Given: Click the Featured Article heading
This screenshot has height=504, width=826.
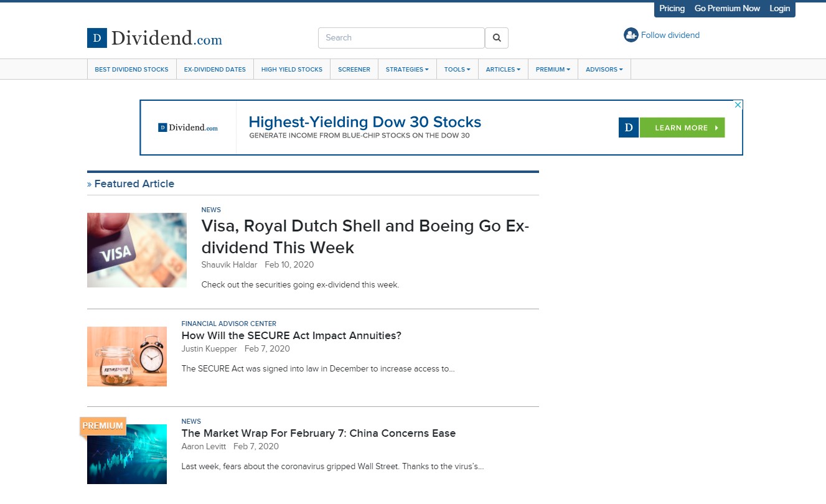Looking at the screenshot, I should tap(134, 184).
